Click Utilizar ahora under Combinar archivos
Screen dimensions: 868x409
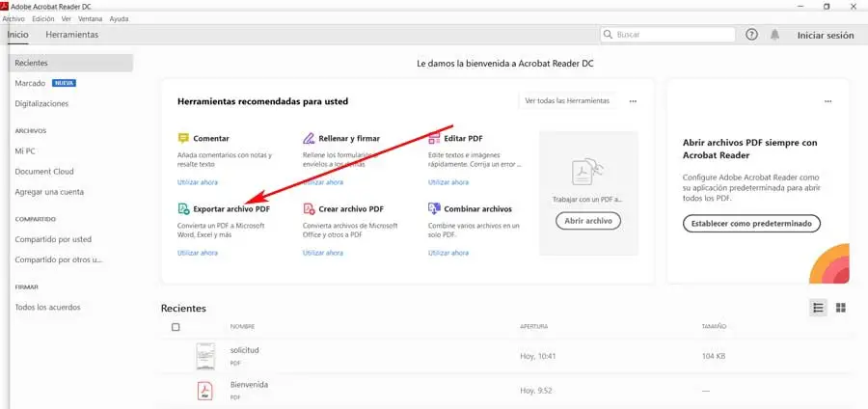(x=448, y=253)
